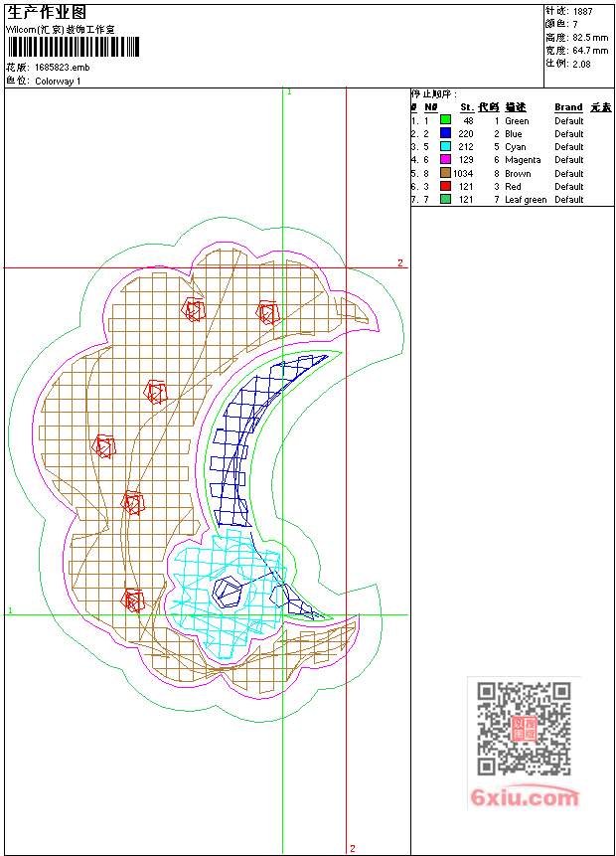The height and width of the screenshot is (856, 616).
Task: Click the green marker label 1 at the left edge
Action: click(10, 610)
